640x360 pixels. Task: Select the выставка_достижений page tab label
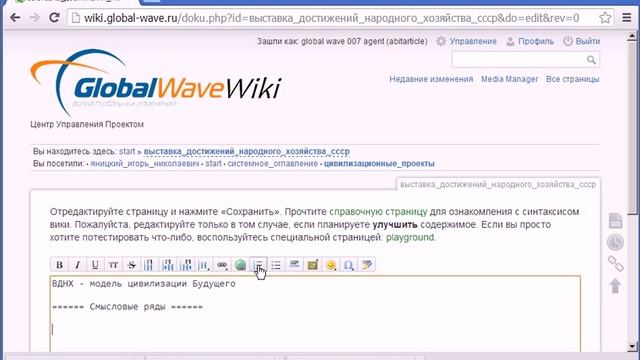498,184
